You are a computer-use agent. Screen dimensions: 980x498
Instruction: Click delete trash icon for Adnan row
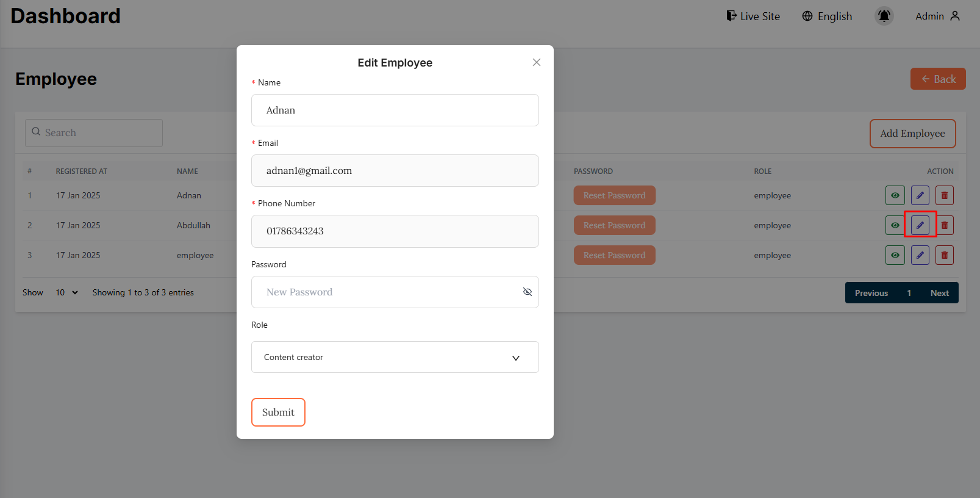(x=945, y=195)
